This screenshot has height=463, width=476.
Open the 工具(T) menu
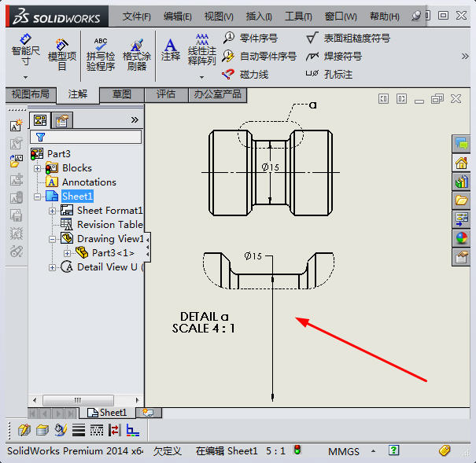coord(298,17)
